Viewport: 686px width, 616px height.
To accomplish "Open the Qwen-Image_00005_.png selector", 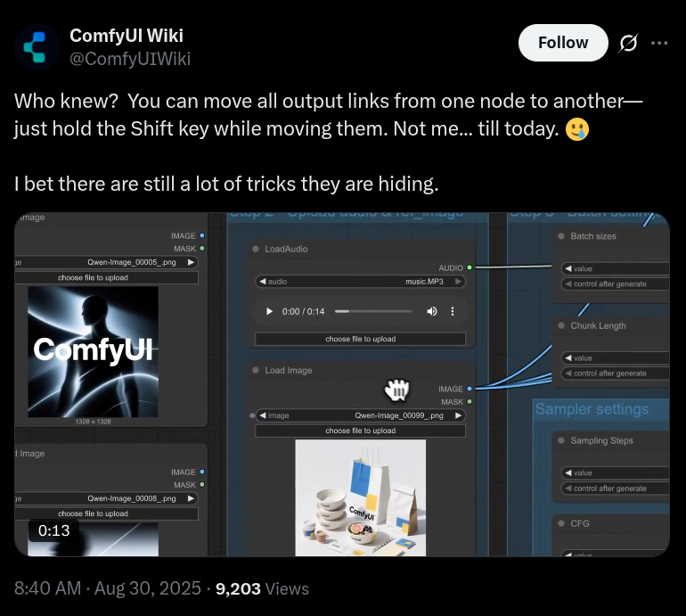I will [x=106, y=262].
